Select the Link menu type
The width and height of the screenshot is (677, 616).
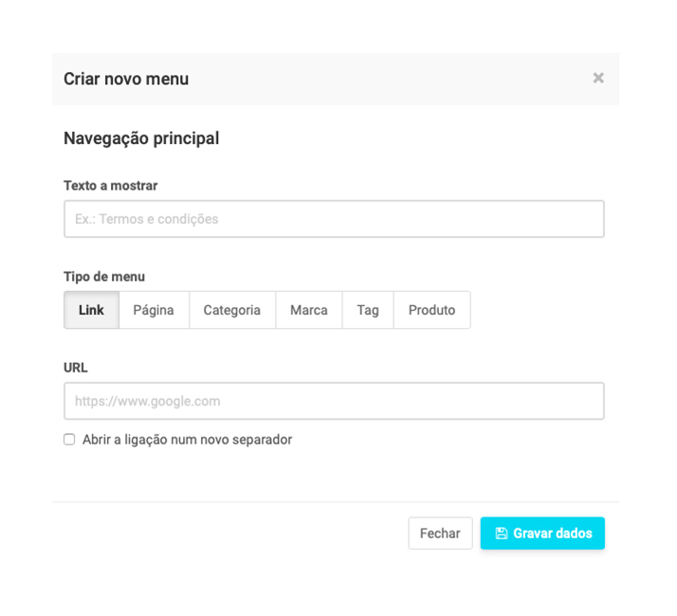tap(91, 310)
